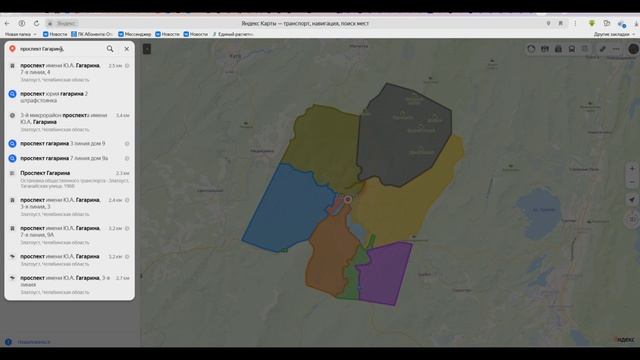
Task: Click the red location marker on map center
Action: point(348,199)
